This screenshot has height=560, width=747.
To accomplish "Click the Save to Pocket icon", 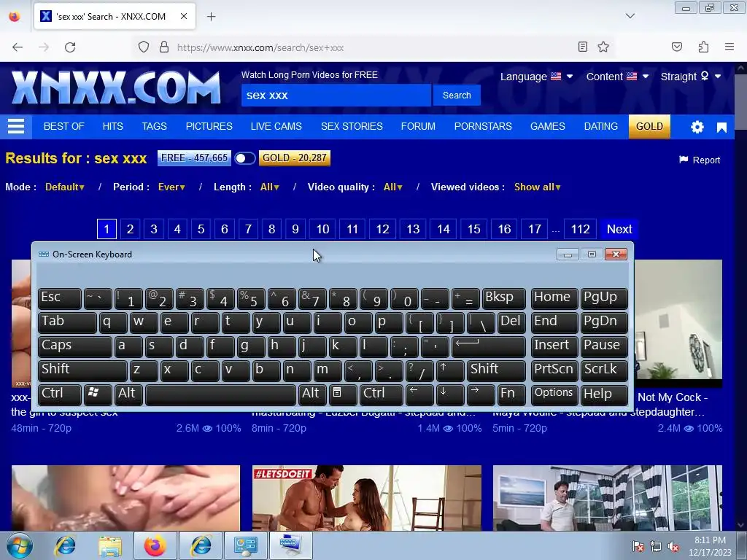I will (x=677, y=47).
